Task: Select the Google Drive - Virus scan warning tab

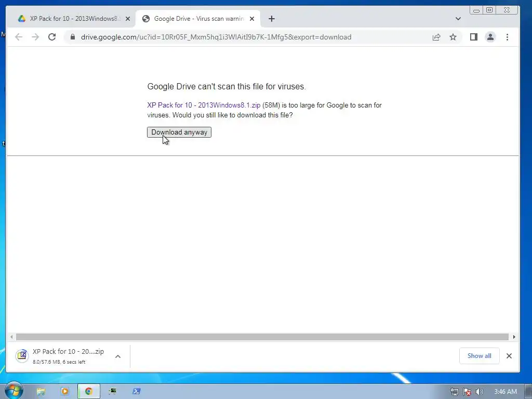Action: (198, 19)
